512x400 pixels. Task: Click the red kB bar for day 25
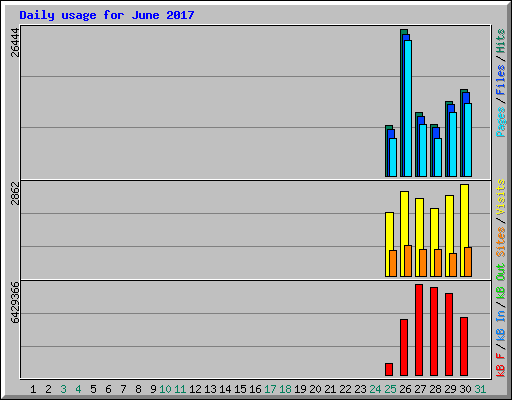coord(389,369)
